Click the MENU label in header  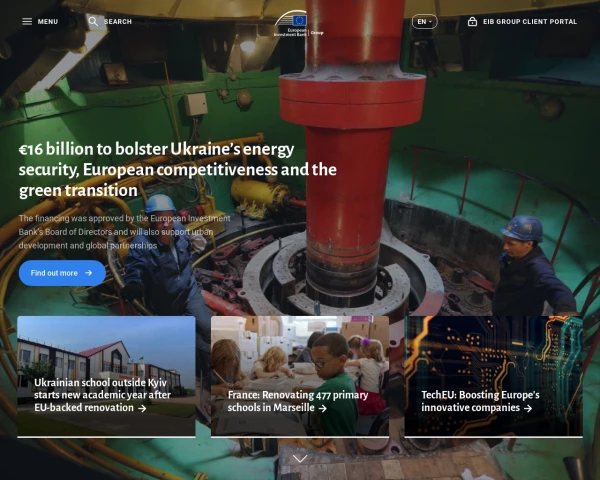pyautogui.click(x=47, y=21)
